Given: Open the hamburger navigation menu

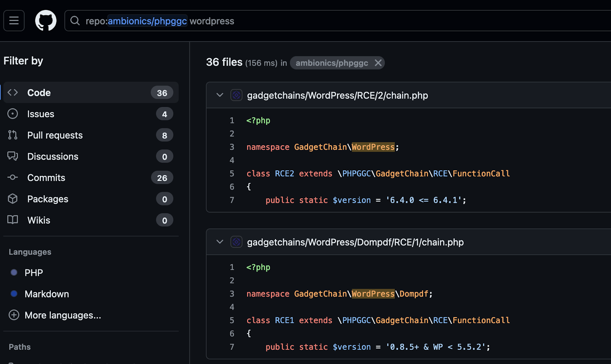Looking at the screenshot, I should [14, 21].
